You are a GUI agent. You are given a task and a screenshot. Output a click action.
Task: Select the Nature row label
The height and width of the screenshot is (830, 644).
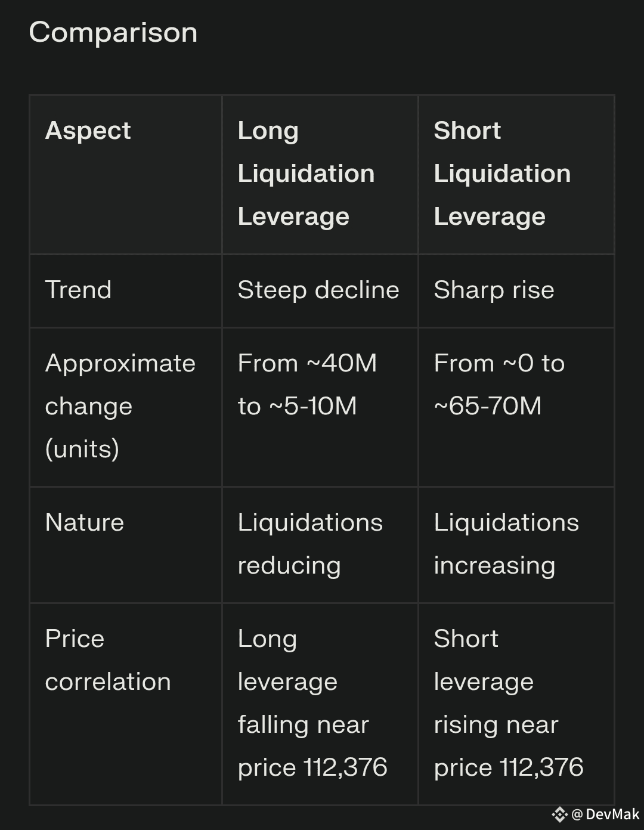coord(85,522)
